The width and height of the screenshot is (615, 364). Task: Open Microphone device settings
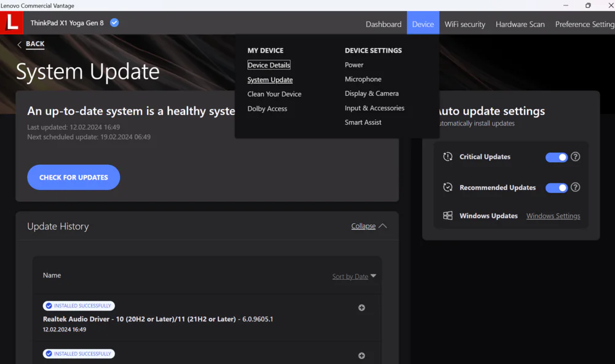click(363, 79)
